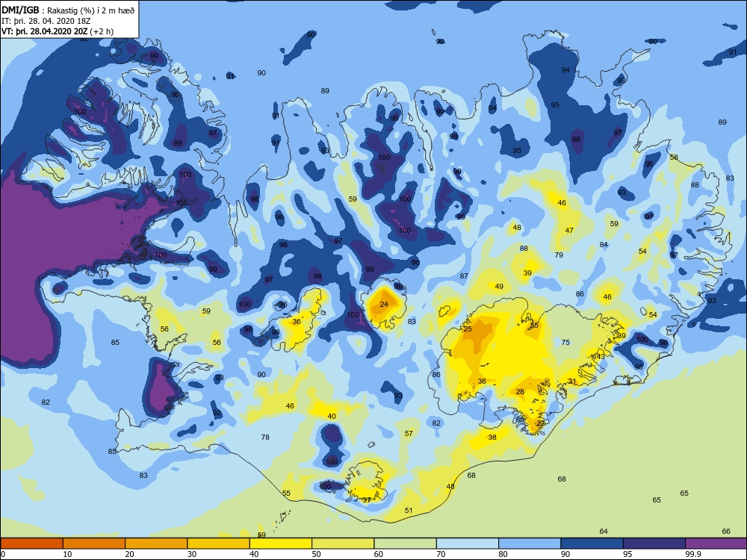Click the humidity value 28 on the map
The image size is (747, 560).
click(x=520, y=392)
